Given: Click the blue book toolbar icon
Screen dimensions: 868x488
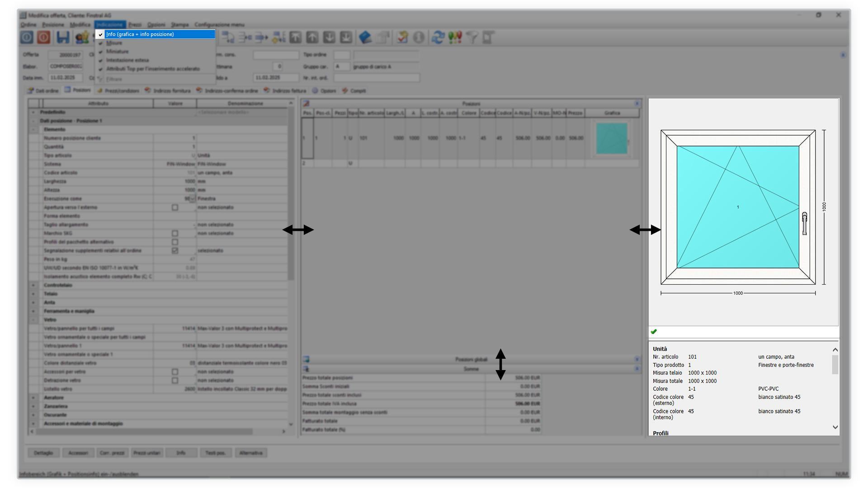Looking at the screenshot, I should pyautogui.click(x=365, y=38).
